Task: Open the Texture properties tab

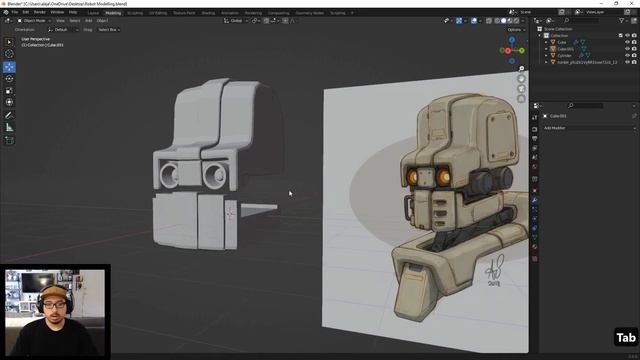Action: pyautogui.click(x=535, y=259)
